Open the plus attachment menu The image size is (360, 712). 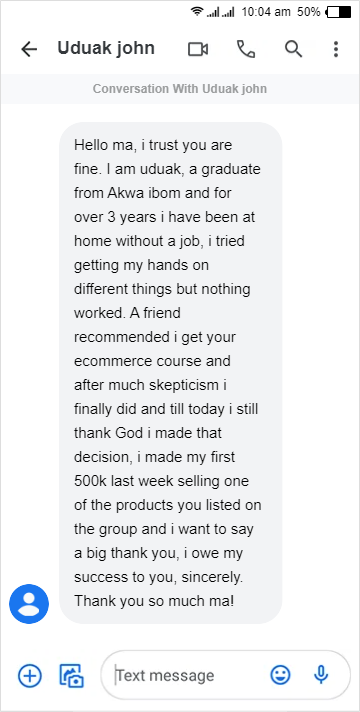[30, 675]
